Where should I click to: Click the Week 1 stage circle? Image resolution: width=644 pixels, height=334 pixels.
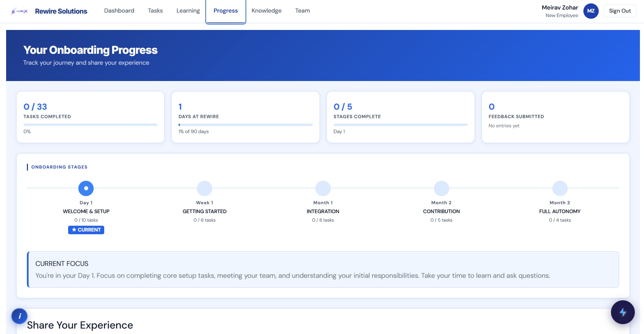(204, 188)
